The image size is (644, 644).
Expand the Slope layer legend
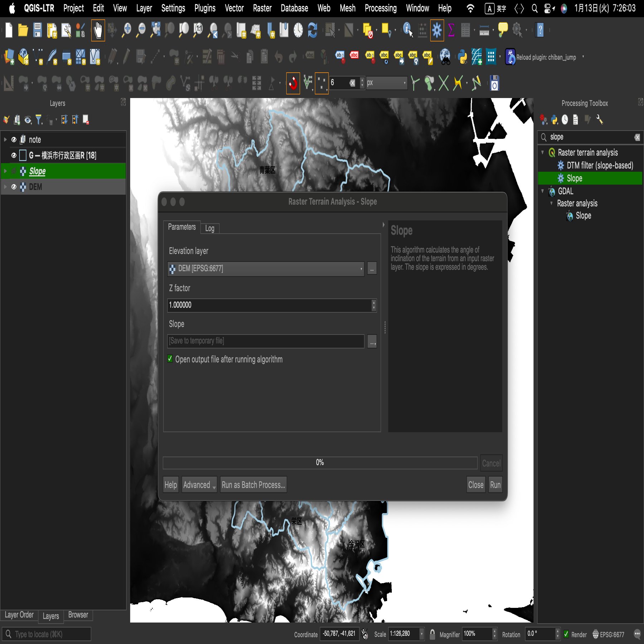pyautogui.click(x=5, y=171)
